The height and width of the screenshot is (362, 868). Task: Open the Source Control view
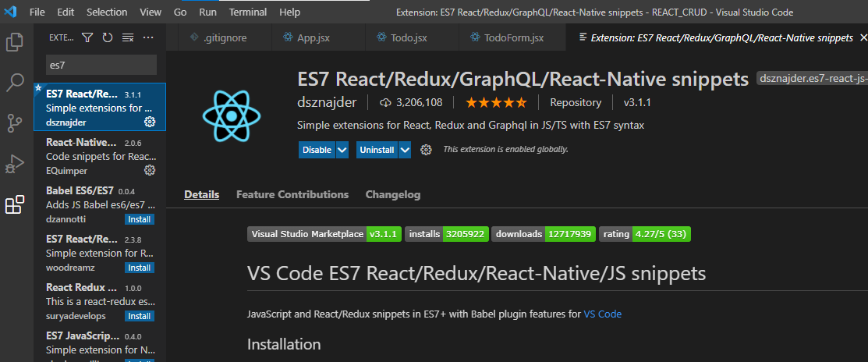coord(14,123)
